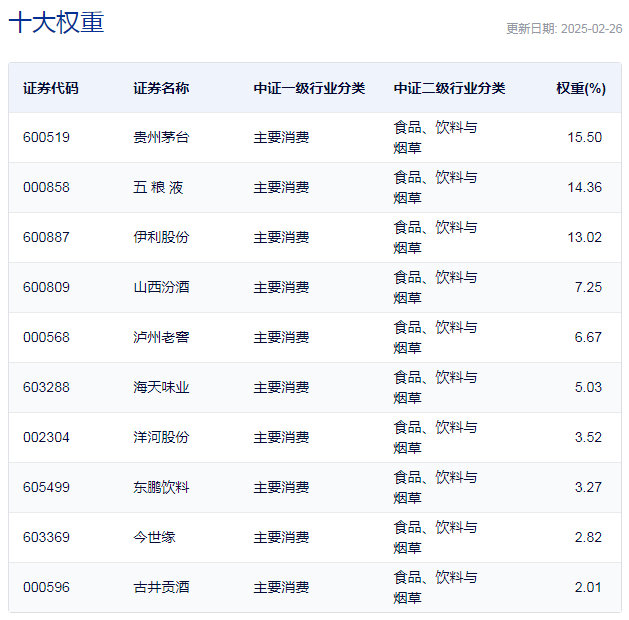
Task: Select the 证券名称 column header
Action: point(161,88)
